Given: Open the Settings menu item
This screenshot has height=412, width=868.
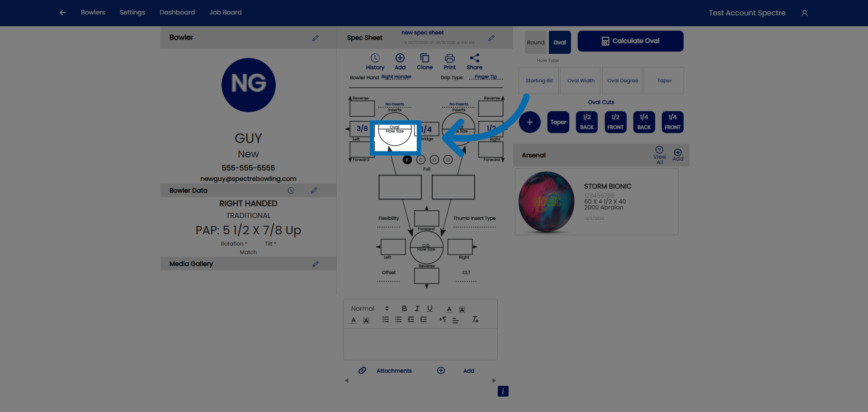Looking at the screenshot, I should [132, 13].
